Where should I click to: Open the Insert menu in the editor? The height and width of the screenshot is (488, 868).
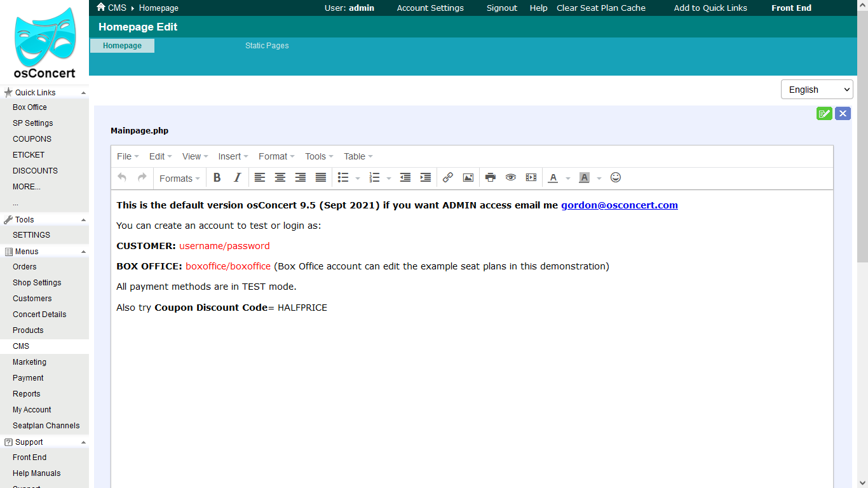pyautogui.click(x=230, y=156)
